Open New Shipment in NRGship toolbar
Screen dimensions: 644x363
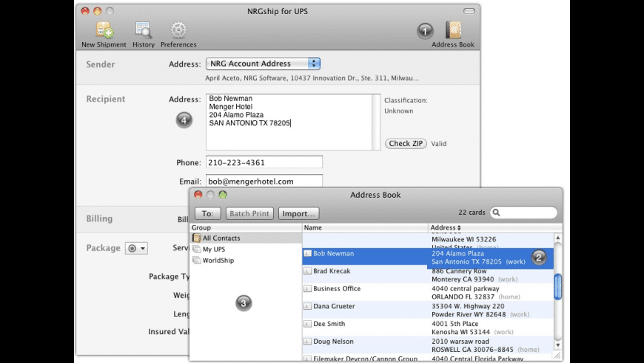click(x=104, y=34)
